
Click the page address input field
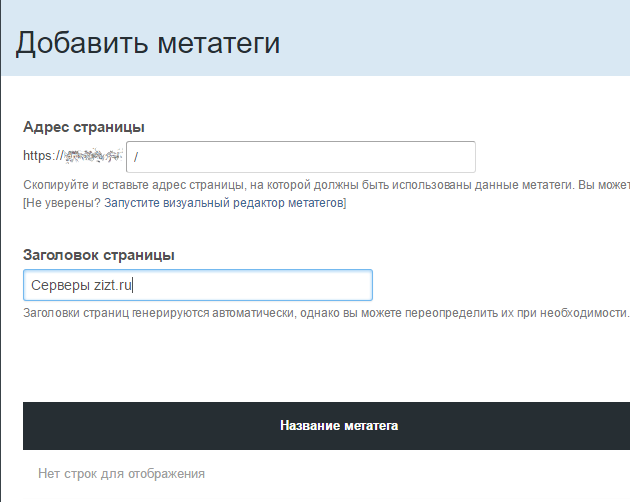click(300, 157)
